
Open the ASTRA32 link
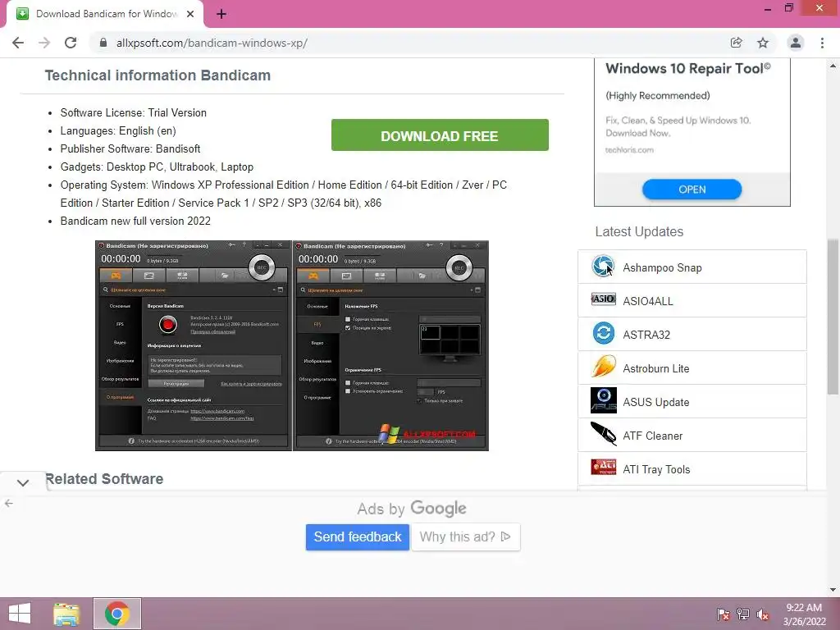(646, 335)
